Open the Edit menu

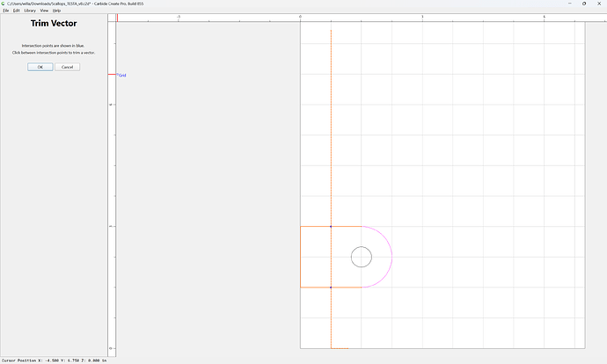[16, 11]
